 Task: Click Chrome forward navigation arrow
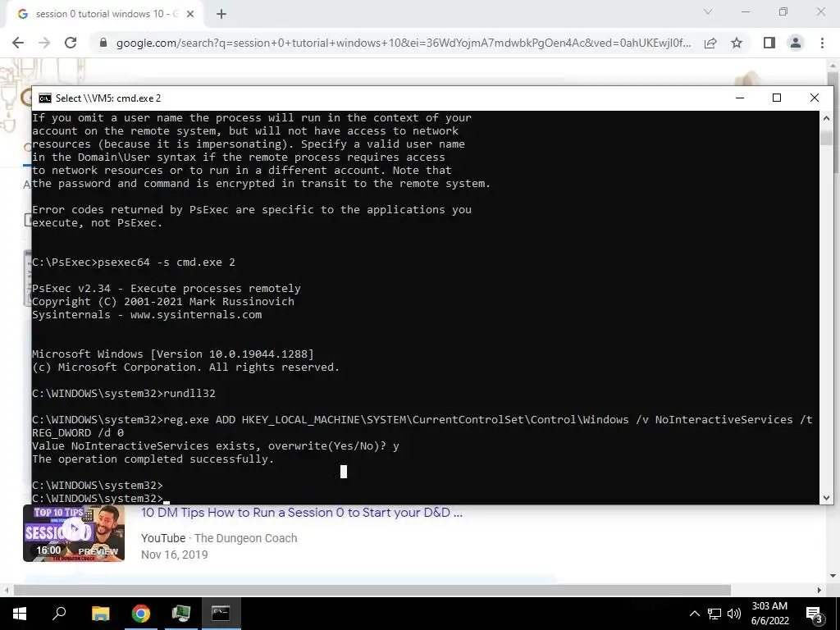pyautogui.click(x=44, y=43)
